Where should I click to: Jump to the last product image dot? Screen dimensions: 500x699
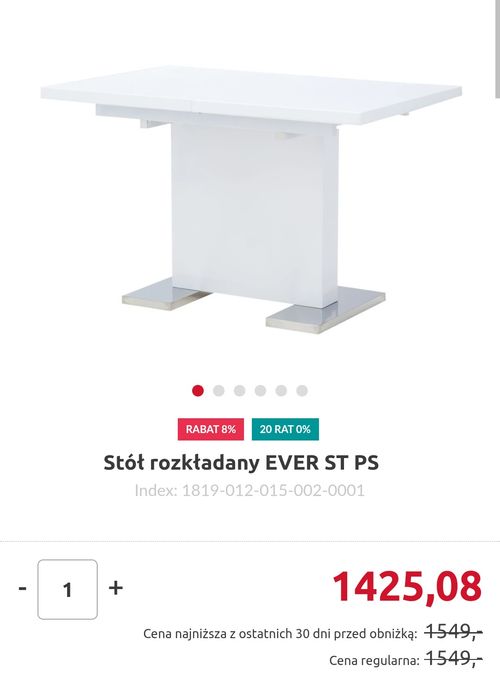click(302, 391)
